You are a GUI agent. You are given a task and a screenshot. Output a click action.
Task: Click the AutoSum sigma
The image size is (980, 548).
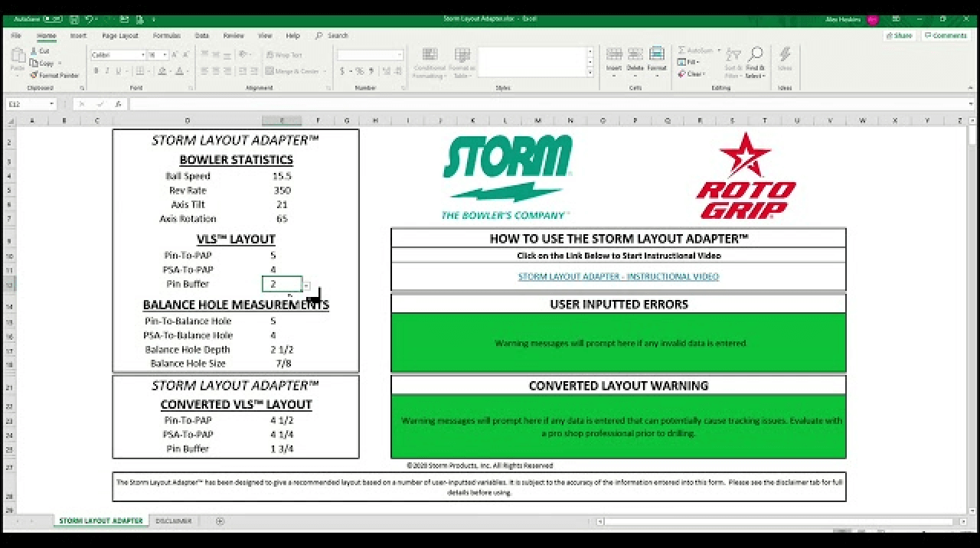point(682,51)
